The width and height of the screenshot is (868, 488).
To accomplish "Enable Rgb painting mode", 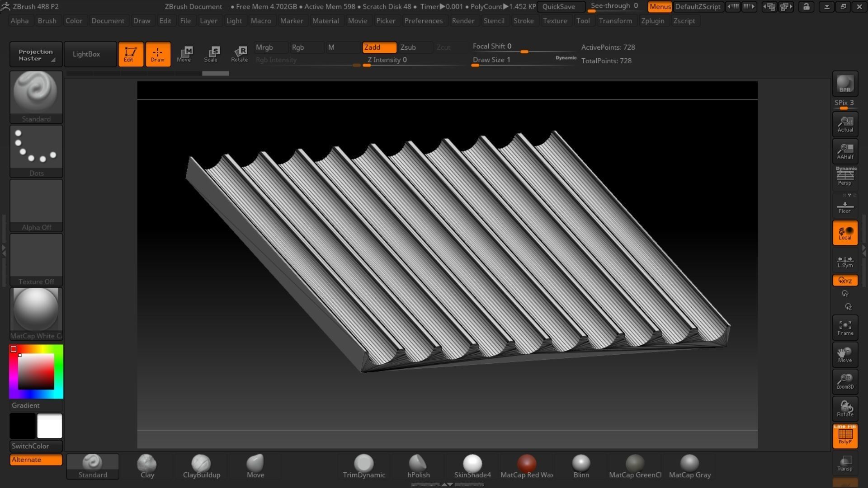I will 307,47.
